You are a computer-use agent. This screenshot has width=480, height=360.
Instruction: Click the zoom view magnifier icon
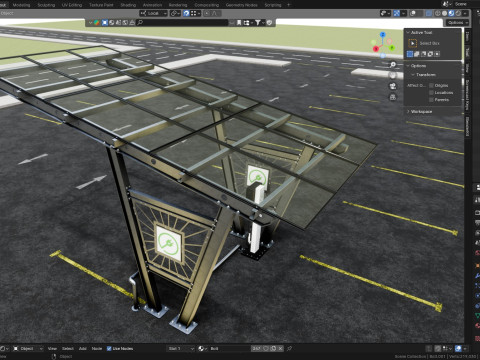pos(393,64)
